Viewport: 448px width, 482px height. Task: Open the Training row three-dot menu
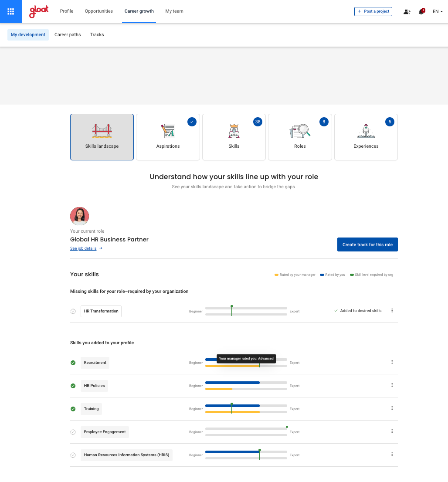coord(392,408)
